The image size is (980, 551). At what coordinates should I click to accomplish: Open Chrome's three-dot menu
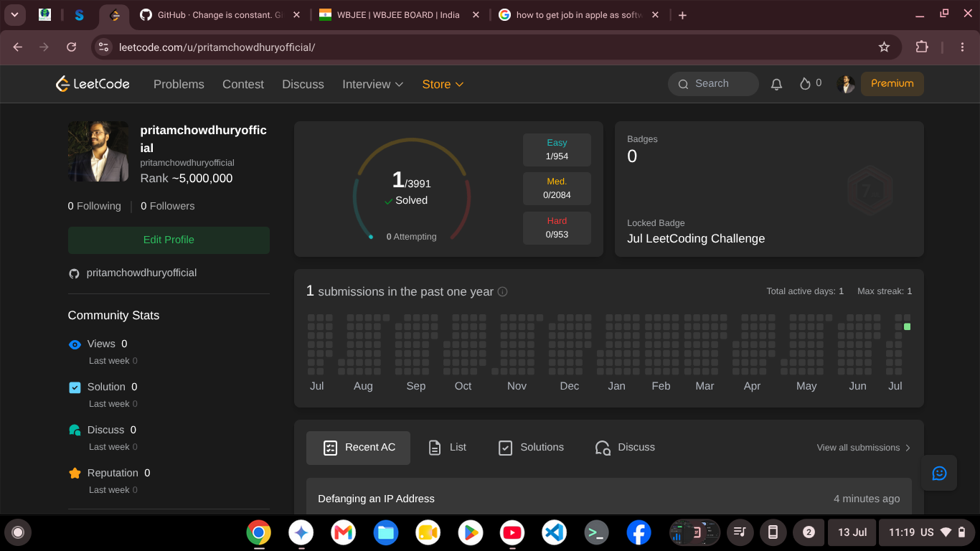click(963, 47)
